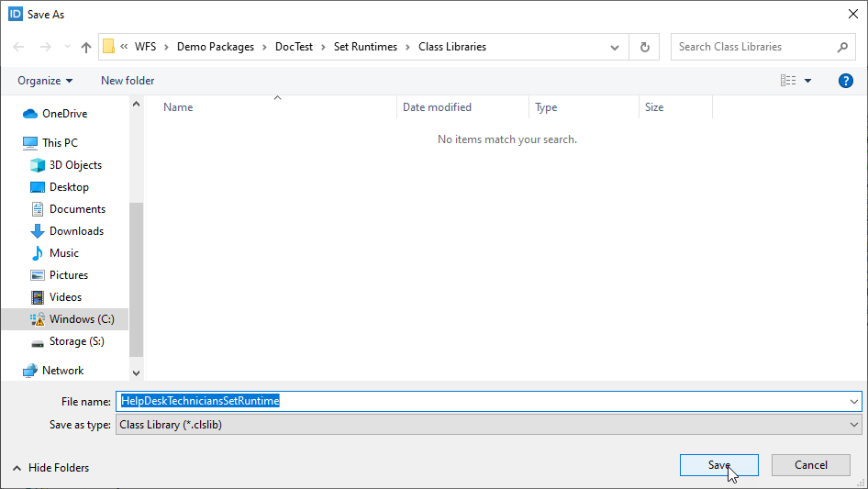Select Storage (S:) drive

(76, 341)
